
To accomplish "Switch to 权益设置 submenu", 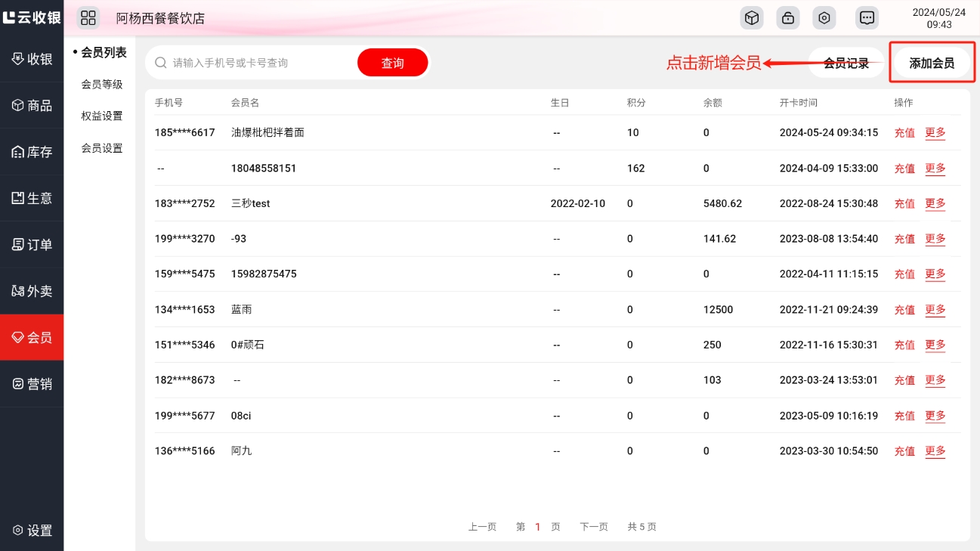I will point(102,116).
